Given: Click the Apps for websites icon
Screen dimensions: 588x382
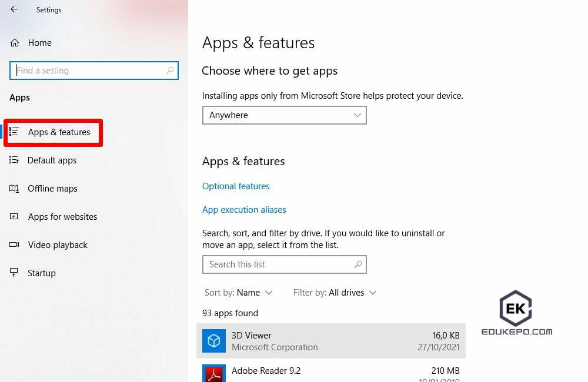Looking at the screenshot, I should [x=14, y=217].
